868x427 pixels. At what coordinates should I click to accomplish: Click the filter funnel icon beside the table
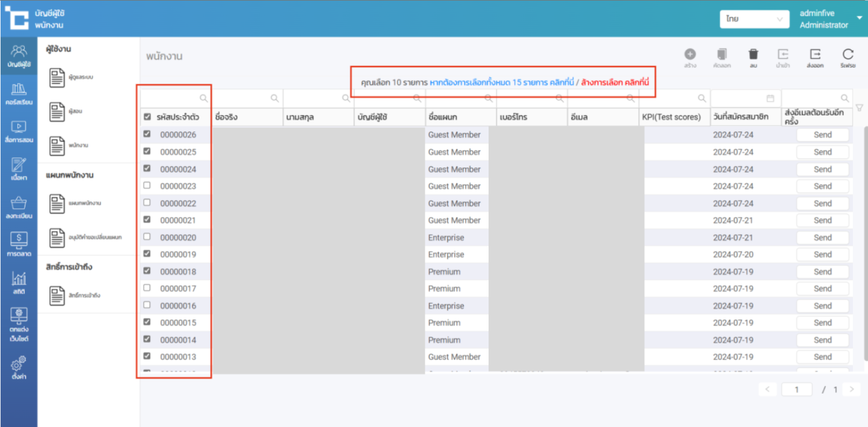click(859, 108)
